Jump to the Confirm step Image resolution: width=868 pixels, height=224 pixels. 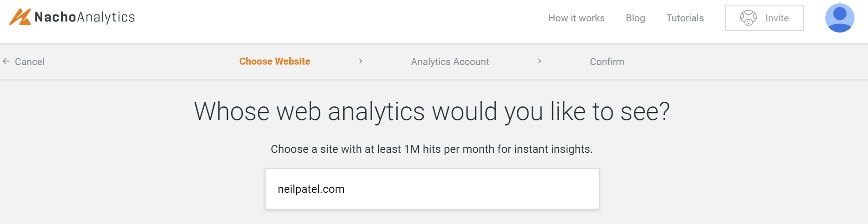(607, 62)
